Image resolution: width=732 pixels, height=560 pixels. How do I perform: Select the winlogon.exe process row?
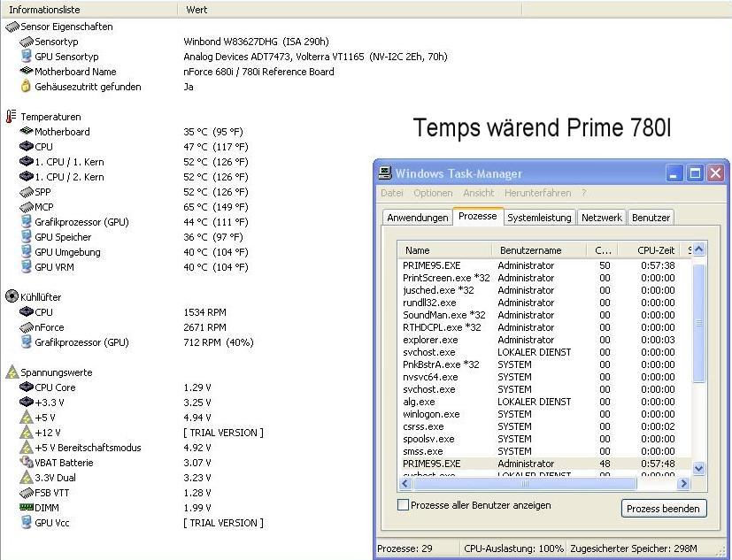(x=544, y=414)
